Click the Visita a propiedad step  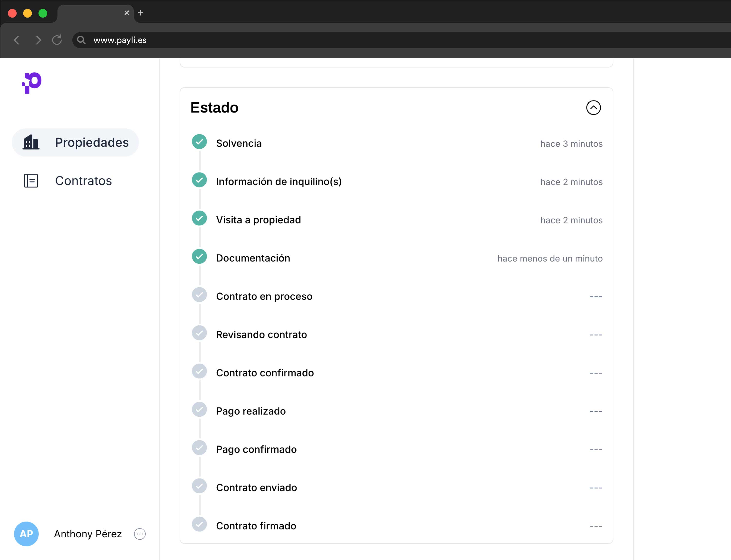(258, 220)
